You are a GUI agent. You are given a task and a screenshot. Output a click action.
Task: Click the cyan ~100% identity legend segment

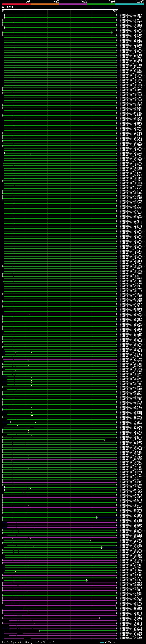130,4
